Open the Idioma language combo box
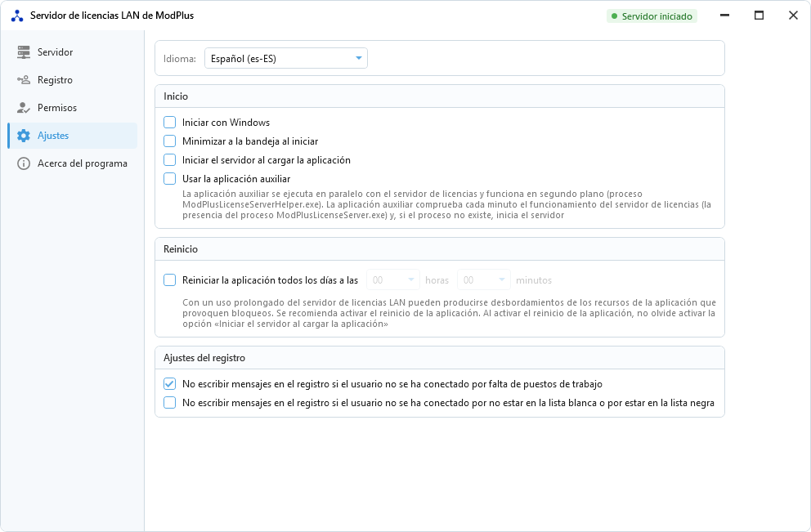The height and width of the screenshot is (532, 811). [x=286, y=58]
